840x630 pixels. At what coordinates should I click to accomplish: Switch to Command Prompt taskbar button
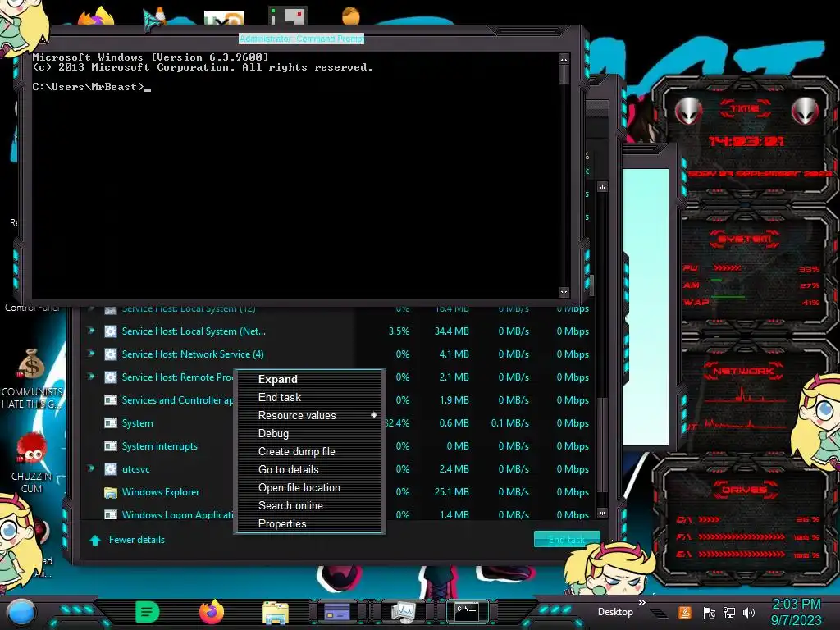click(x=467, y=611)
